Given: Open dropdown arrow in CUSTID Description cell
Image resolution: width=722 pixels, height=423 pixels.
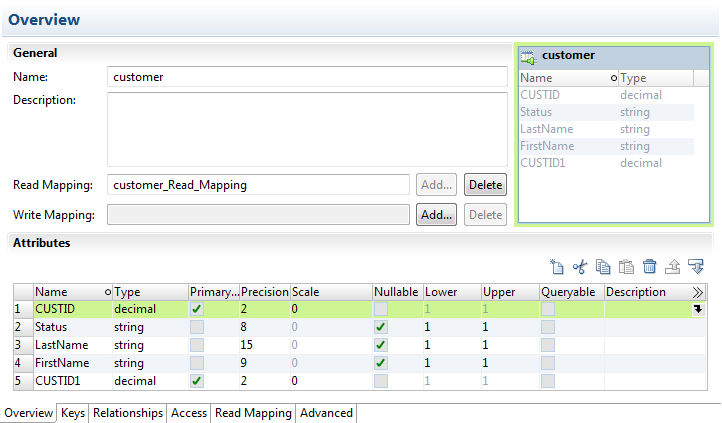Looking at the screenshot, I should (697, 310).
